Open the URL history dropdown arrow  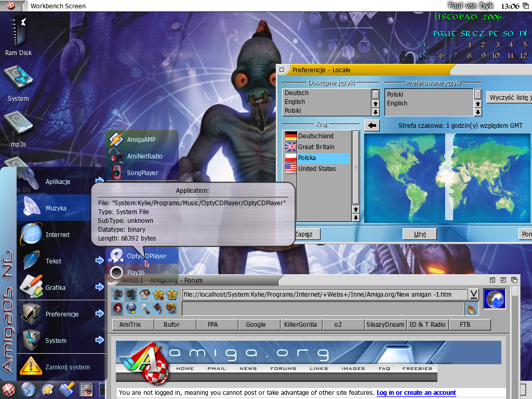point(473,294)
